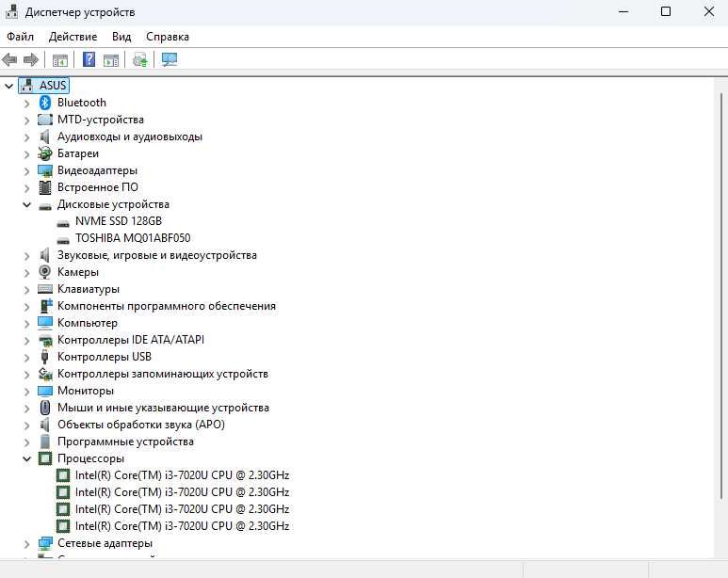Select the Встроенное ПО label
Screen dimensions: 728x578
(98, 187)
